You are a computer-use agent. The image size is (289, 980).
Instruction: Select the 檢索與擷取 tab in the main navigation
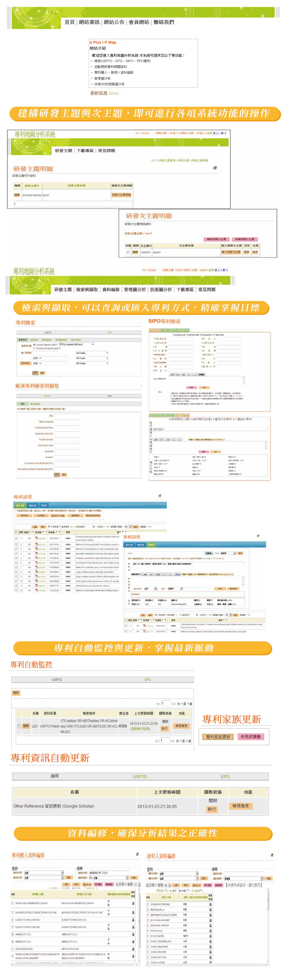[87, 290]
